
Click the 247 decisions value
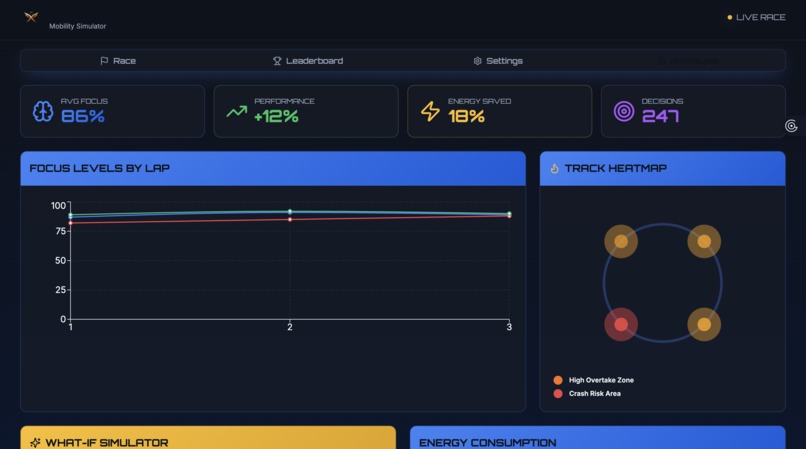click(x=661, y=116)
